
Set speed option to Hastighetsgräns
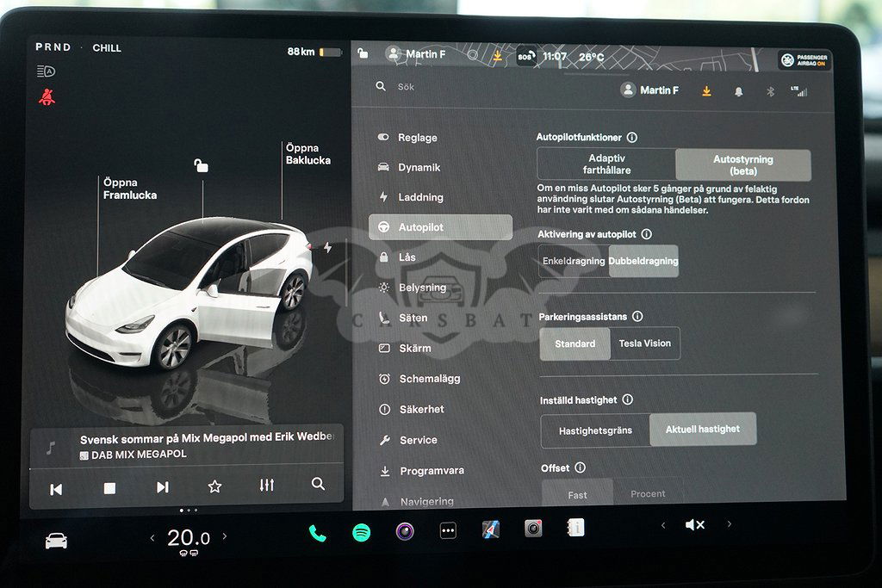pos(595,430)
